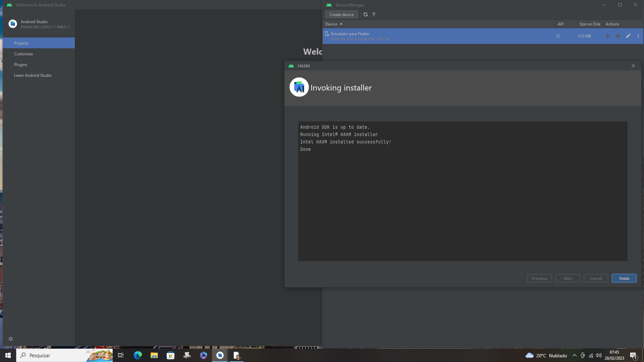
Task: Open File Explorer from taskbar
Action: click(x=154, y=355)
